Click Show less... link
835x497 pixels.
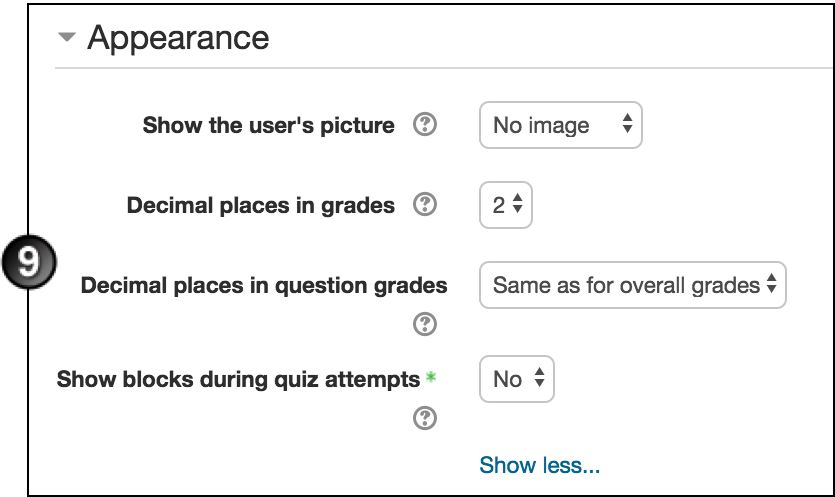pyautogui.click(x=539, y=465)
